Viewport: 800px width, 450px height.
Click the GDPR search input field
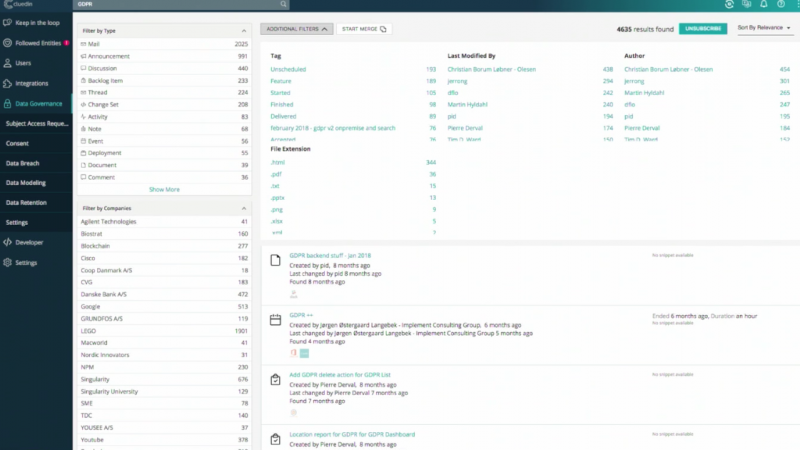179,4
